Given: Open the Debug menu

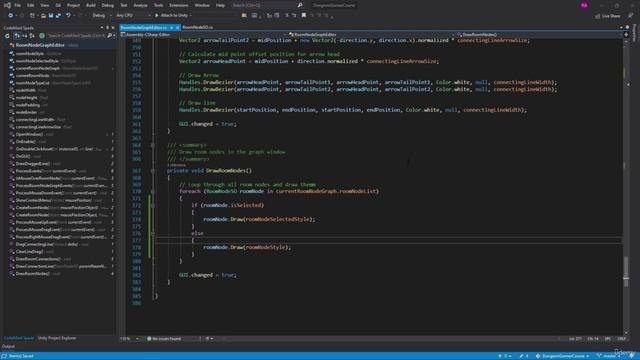Looking at the screenshot, I should [108, 5].
